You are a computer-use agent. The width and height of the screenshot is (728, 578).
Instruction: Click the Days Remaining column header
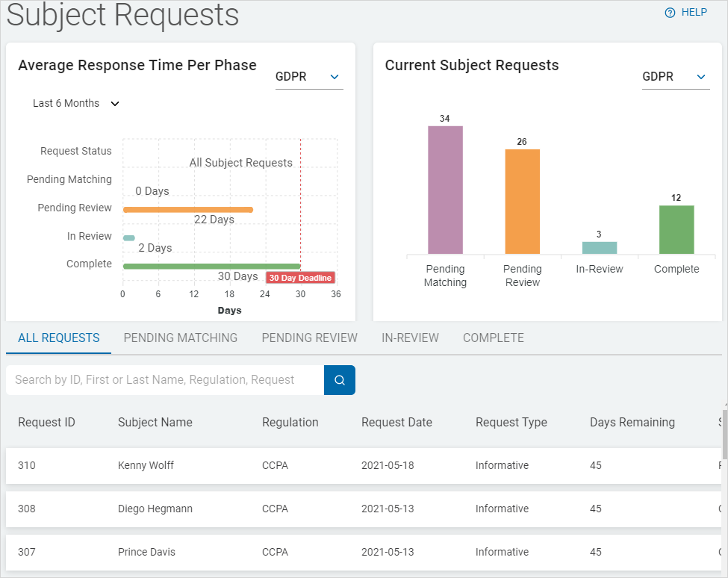click(x=632, y=423)
